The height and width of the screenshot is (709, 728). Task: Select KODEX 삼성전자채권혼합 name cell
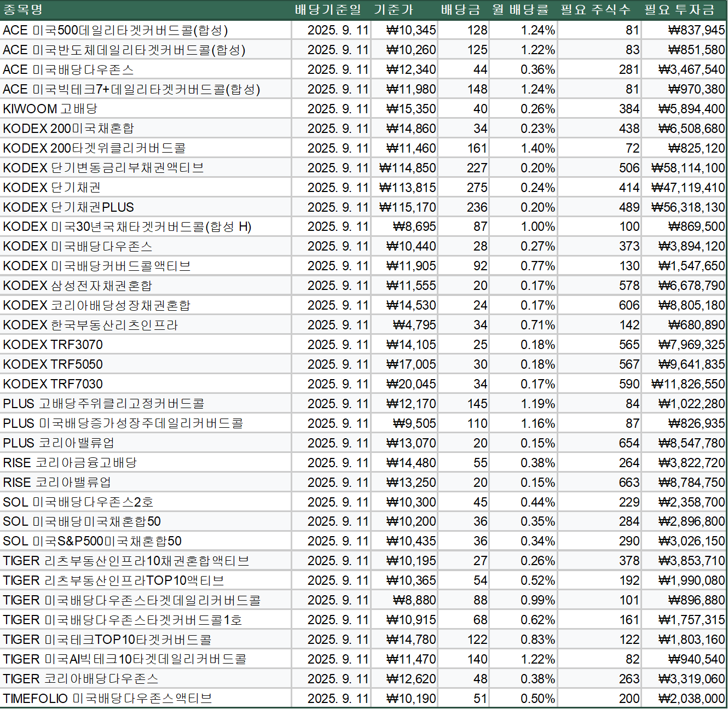(x=146, y=286)
